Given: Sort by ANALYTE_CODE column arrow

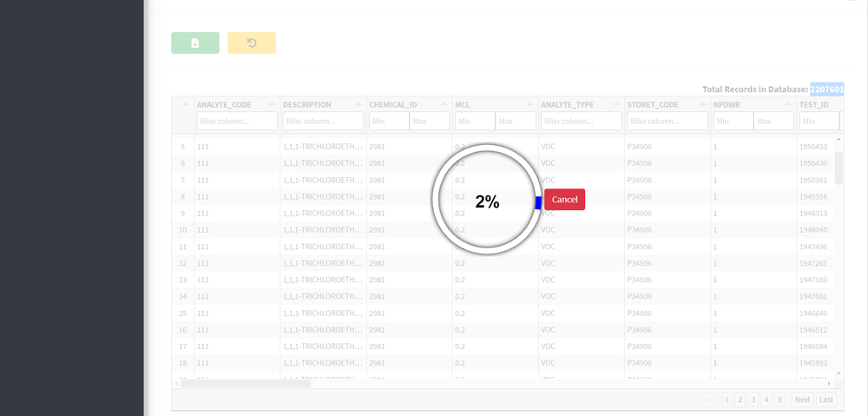Looking at the screenshot, I should pyautogui.click(x=273, y=104).
